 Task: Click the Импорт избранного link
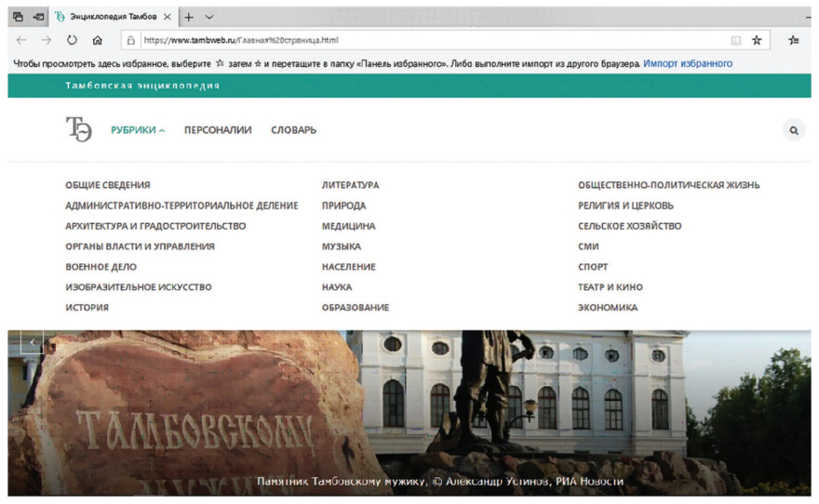click(687, 64)
